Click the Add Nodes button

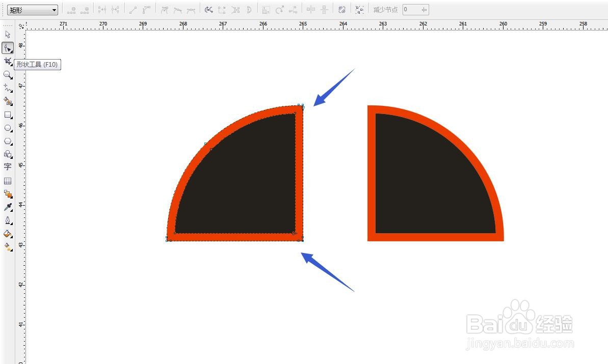pyautogui.click(x=71, y=10)
